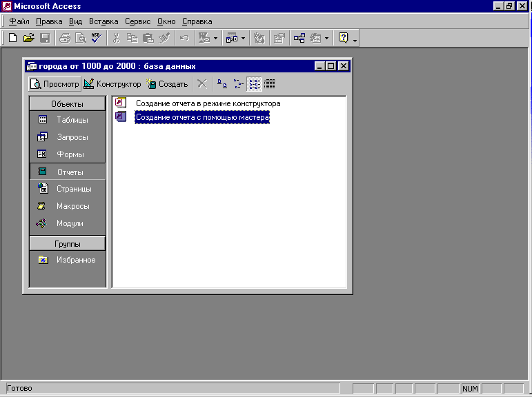Click the report design shortcut icon
The height and width of the screenshot is (397, 532).
coord(121,103)
